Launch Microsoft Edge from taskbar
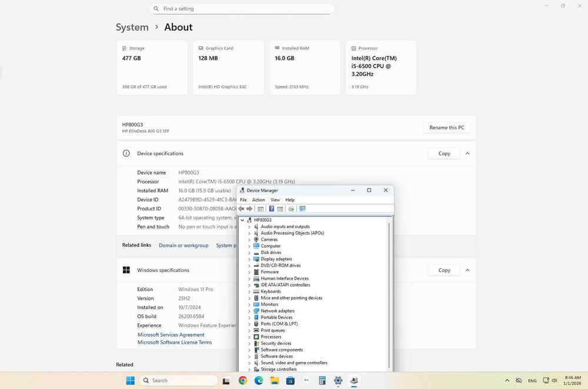Screen dimensions: 588x389 pos(259,380)
